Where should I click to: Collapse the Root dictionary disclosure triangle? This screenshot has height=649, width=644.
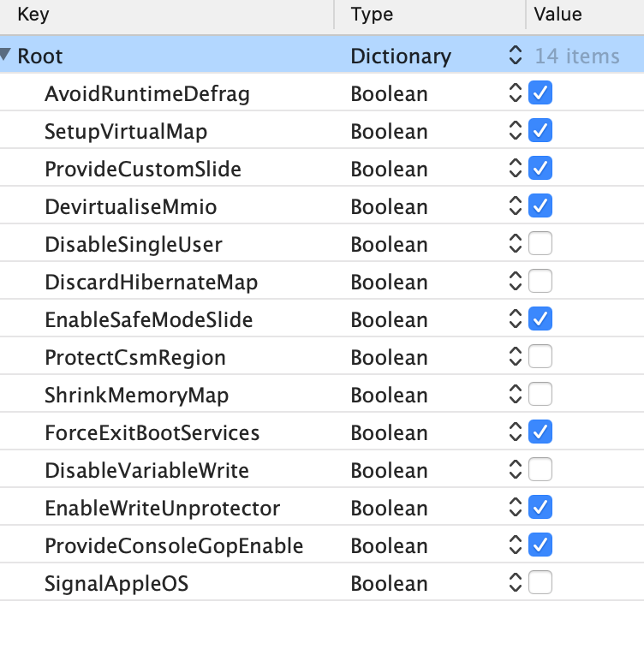pyautogui.click(x=7, y=57)
